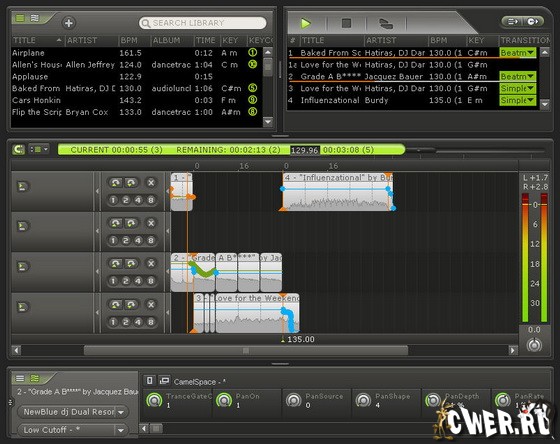
Task: Click loop length 8 on first track
Action: [x=151, y=200]
